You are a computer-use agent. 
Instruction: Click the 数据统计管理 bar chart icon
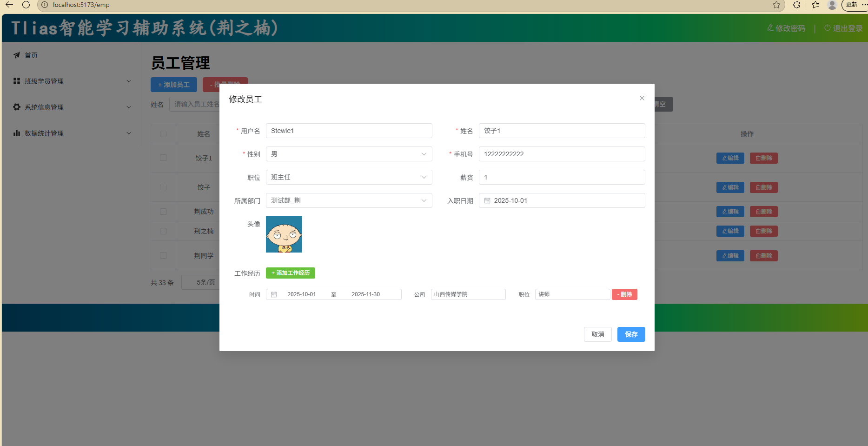click(x=17, y=133)
